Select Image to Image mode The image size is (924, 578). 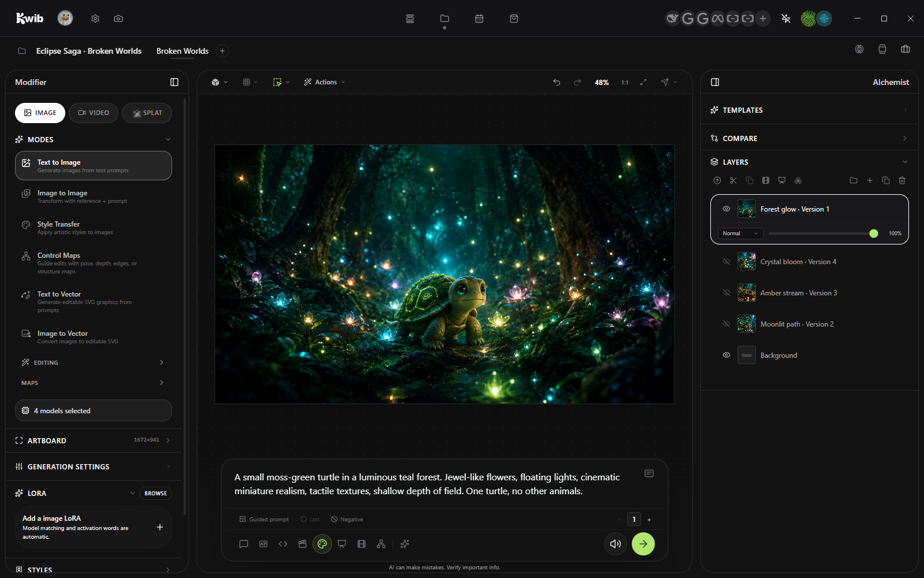click(x=93, y=197)
